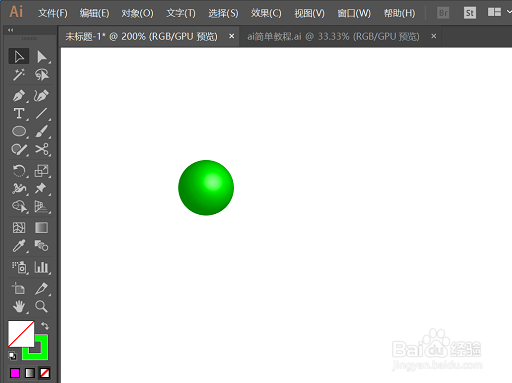Select the Perspective Grid tool
The image size is (512, 383).
pos(42,207)
